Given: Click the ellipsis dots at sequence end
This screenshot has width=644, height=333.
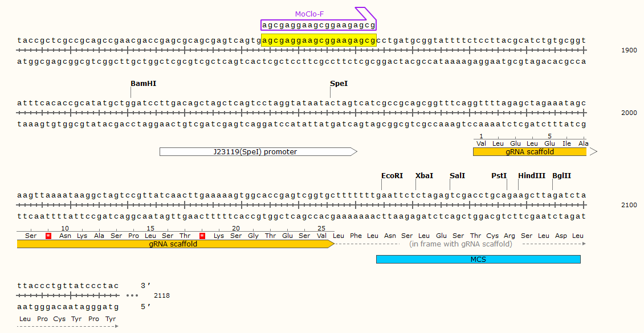Looking at the screenshot, I should [x=132, y=295].
